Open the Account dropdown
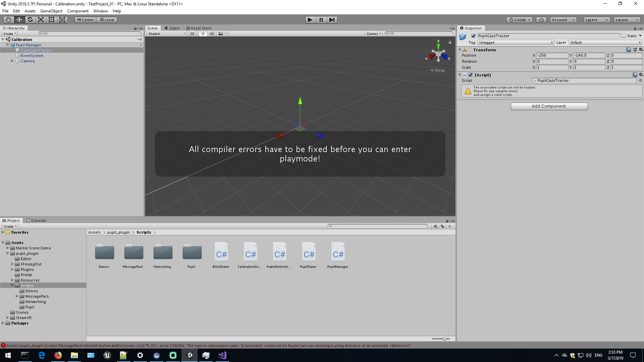Viewport: 644px width, 362px height. coord(563,20)
